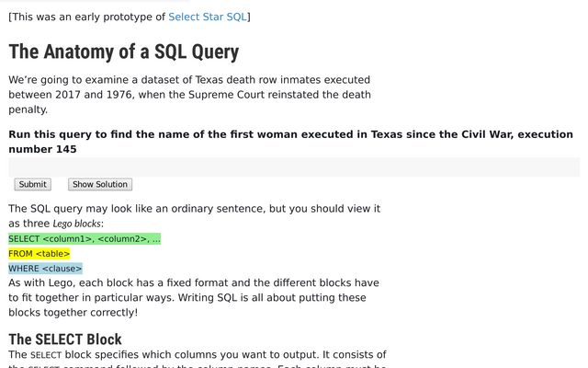Click the Show Solution button
The width and height of the screenshot is (588, 368).
[x=100, y=184]
